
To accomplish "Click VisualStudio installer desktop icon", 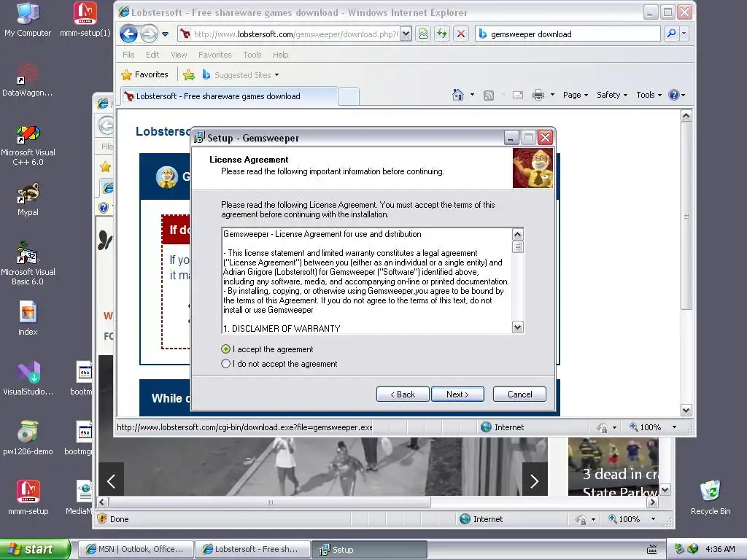I will coord(28,378).
